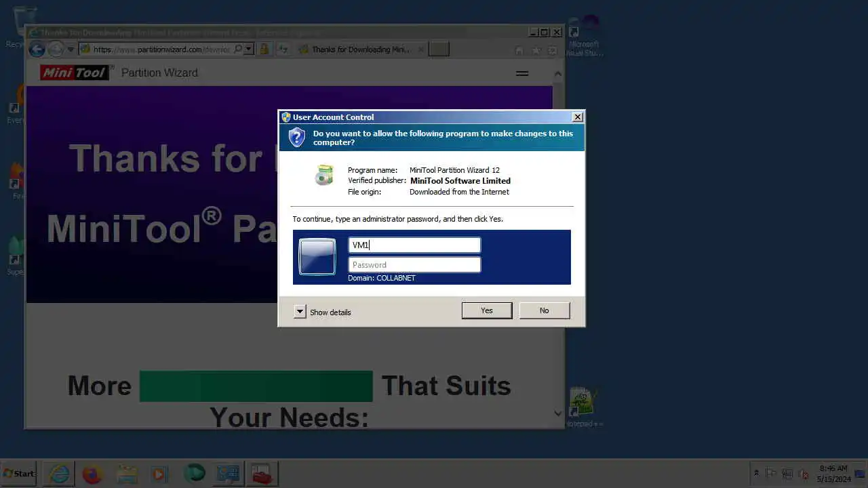Click the UAC shield icon in banner

[297, 137]
